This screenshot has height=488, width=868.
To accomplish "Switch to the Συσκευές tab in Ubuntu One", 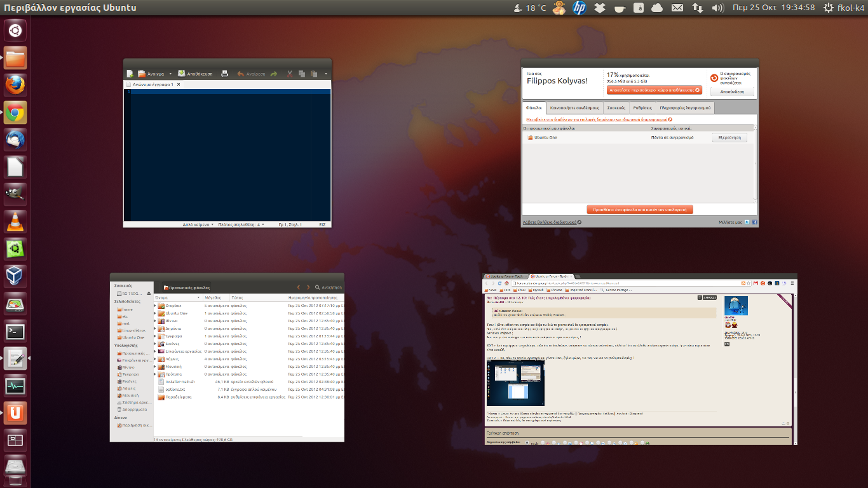I will click(x=615, y=108).
